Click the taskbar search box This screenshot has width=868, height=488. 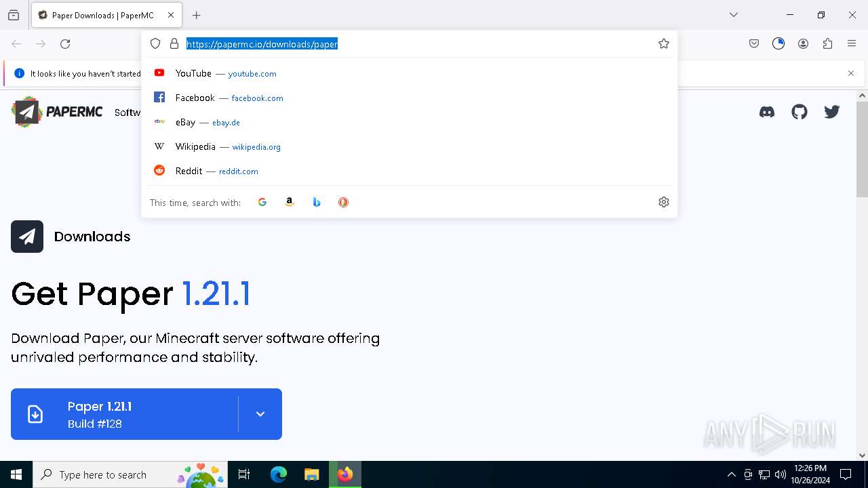click(x=130, y=474)
